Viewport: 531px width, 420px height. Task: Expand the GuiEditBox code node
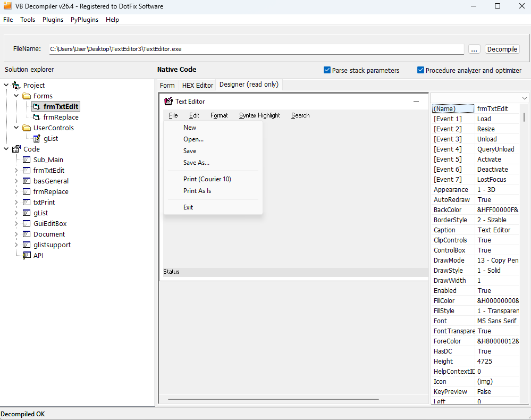pos(16,223)
